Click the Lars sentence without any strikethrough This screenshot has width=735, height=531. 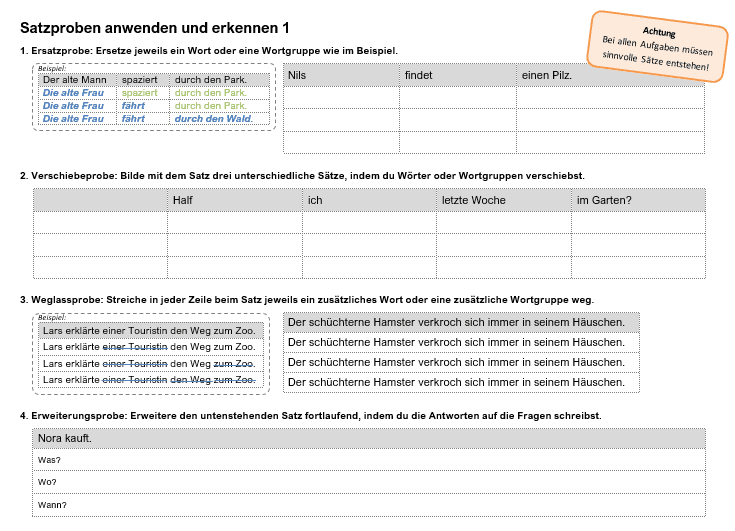(x=151, y=331)
